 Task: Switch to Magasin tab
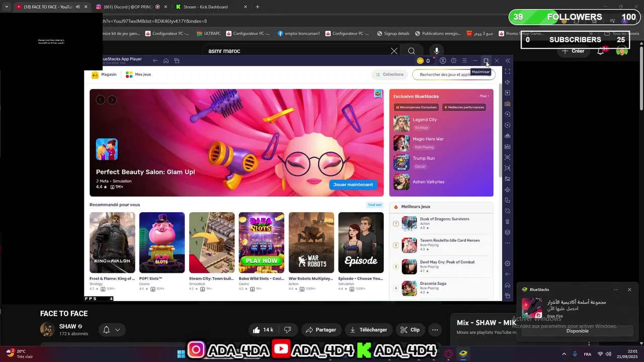point(104,74)
